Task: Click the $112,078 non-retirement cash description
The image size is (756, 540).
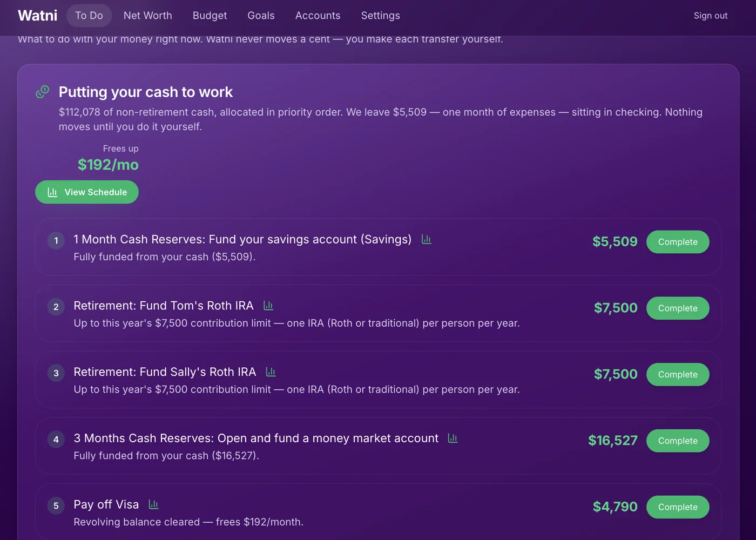Action: tap(381, 119)
